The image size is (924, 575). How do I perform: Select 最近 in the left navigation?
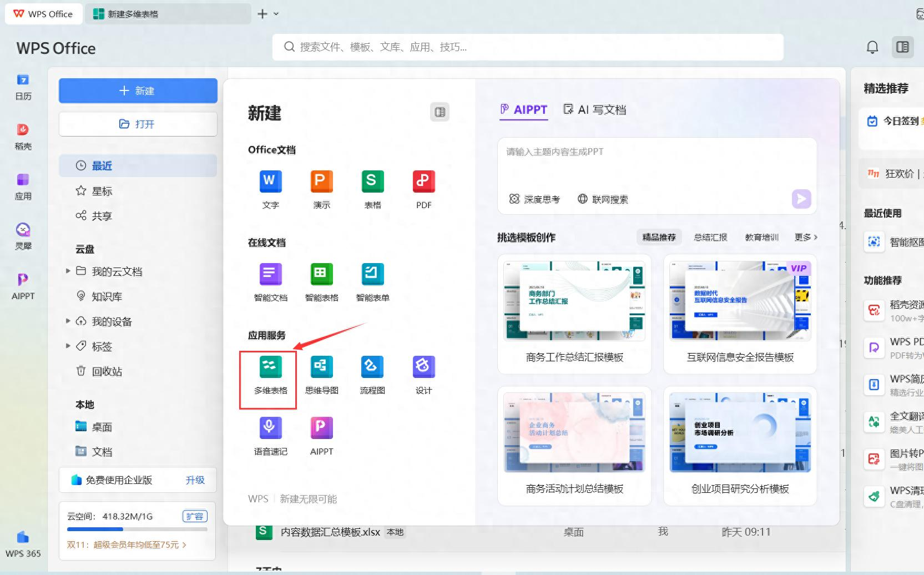138,165
